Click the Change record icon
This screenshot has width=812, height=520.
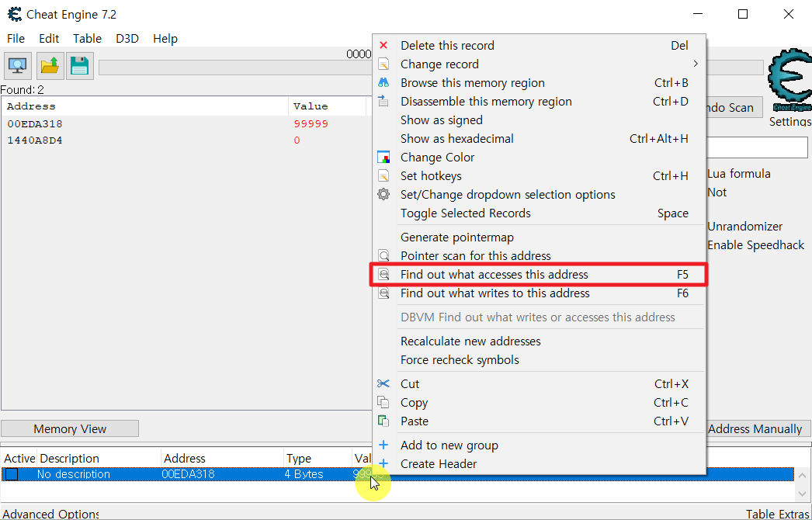383,64
